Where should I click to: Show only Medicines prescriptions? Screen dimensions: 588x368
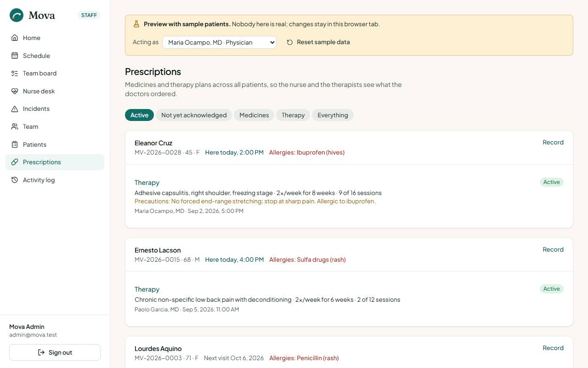254,115
